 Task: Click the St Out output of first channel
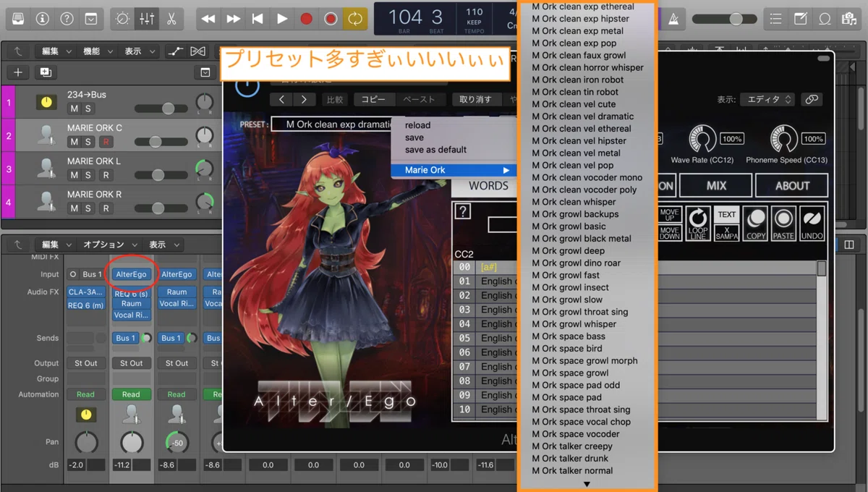(x=86, y=363)
